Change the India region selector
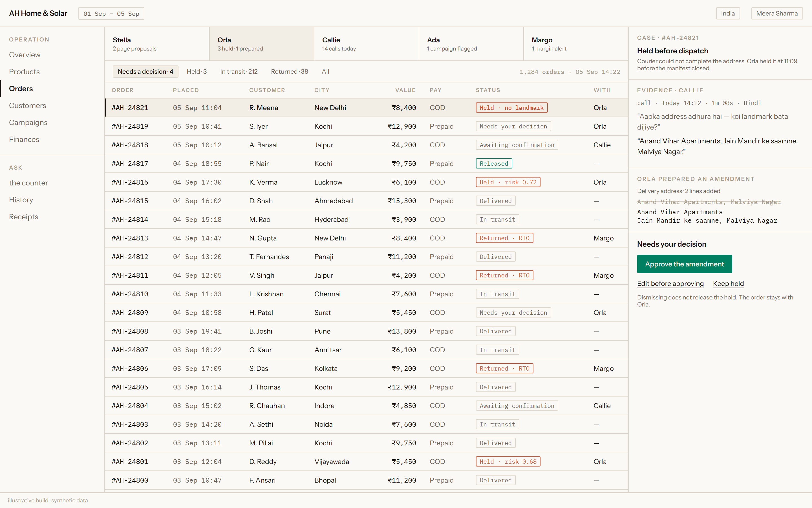This screenshot has width=812, height=508. (x=728, y=14)
